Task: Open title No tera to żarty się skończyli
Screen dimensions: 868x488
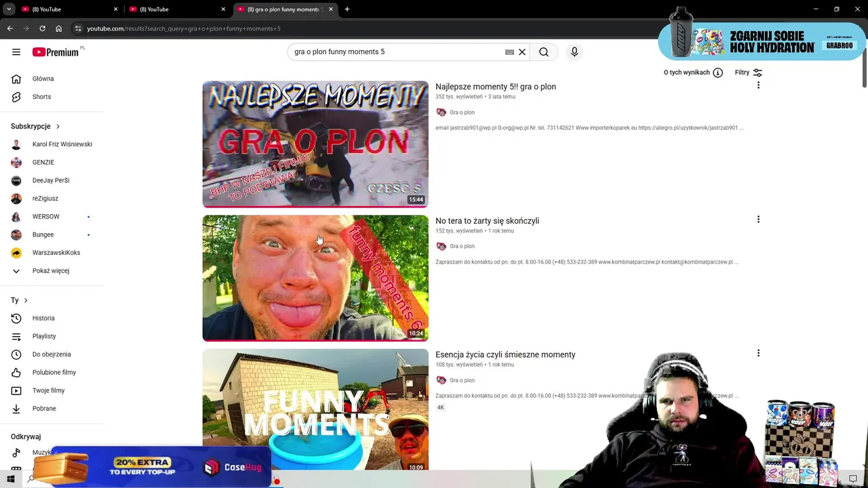Action: [487, 221]
